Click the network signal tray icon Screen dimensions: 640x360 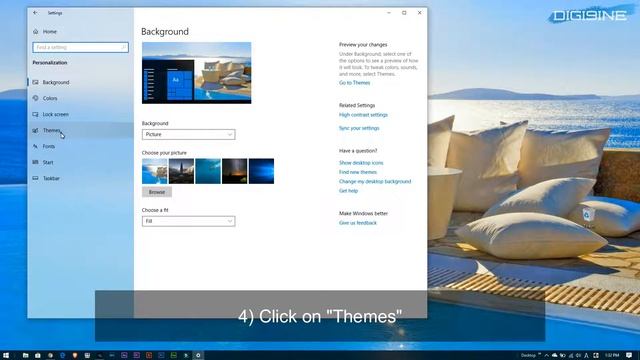(x=571, y=356)
